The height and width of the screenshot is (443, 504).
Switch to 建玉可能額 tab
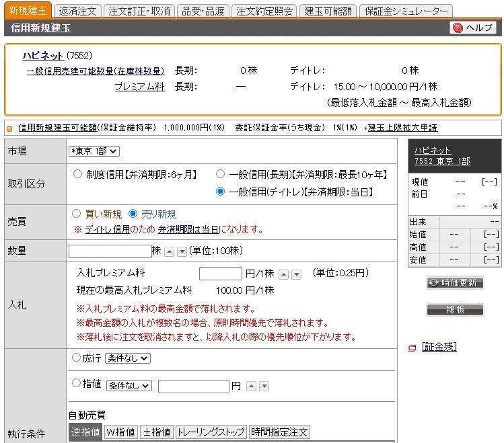click(328, 11)
